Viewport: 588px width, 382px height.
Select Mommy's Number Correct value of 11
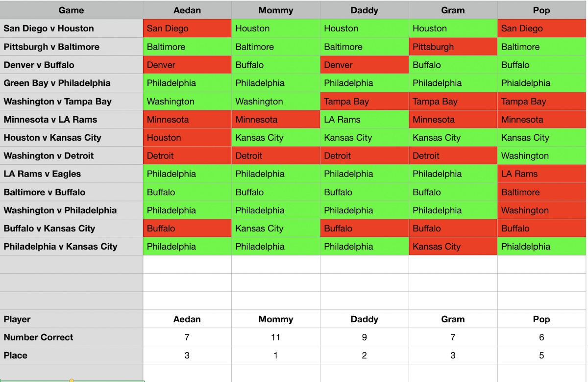[276, 337]
